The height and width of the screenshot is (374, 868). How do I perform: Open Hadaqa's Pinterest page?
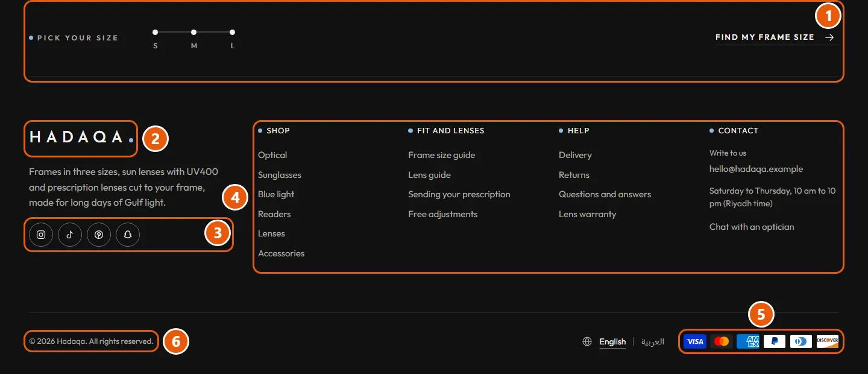[x=99, y=235]
